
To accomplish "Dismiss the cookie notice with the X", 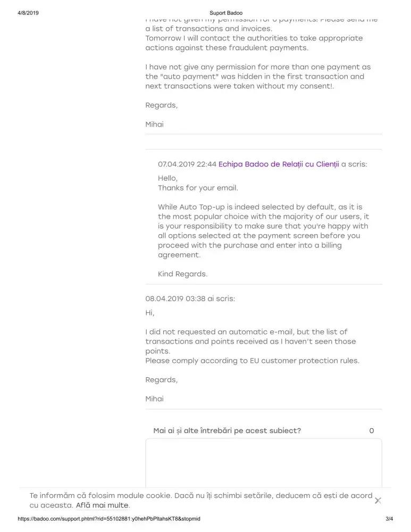I will 378,501.
